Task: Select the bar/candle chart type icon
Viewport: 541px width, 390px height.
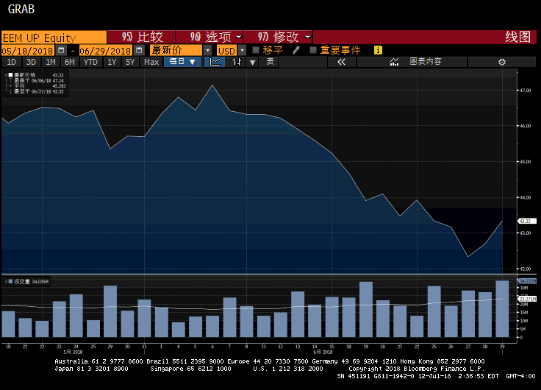Action: 237,62
